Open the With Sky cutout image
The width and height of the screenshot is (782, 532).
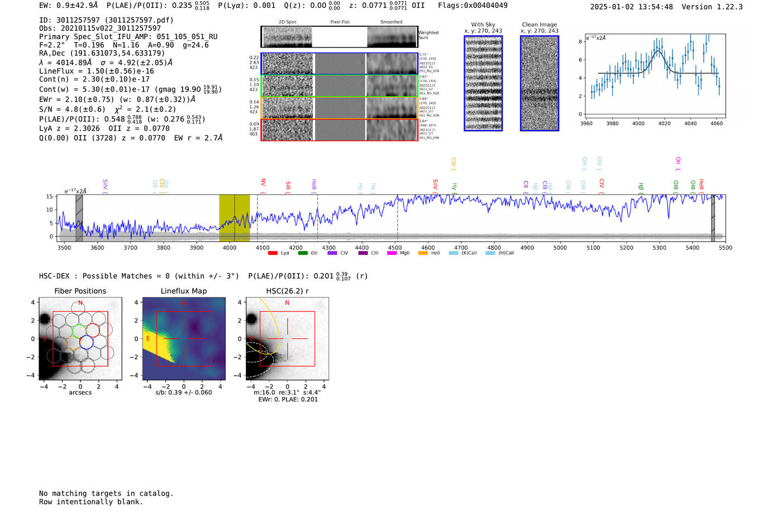click(x=483, y=83)
